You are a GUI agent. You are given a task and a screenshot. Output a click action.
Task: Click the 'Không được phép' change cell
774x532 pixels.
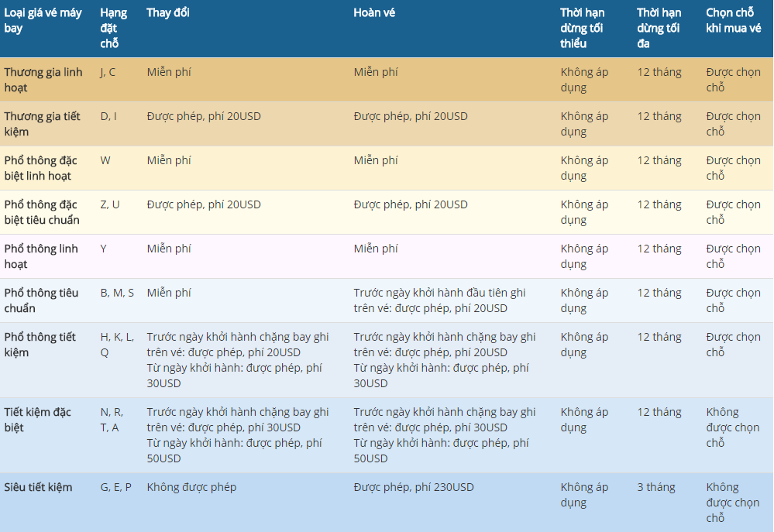pos(191,487)
